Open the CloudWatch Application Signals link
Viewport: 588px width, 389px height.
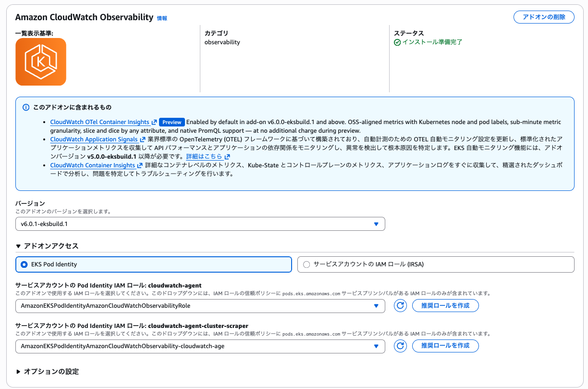pyautogui.click(x=94, y=139)
